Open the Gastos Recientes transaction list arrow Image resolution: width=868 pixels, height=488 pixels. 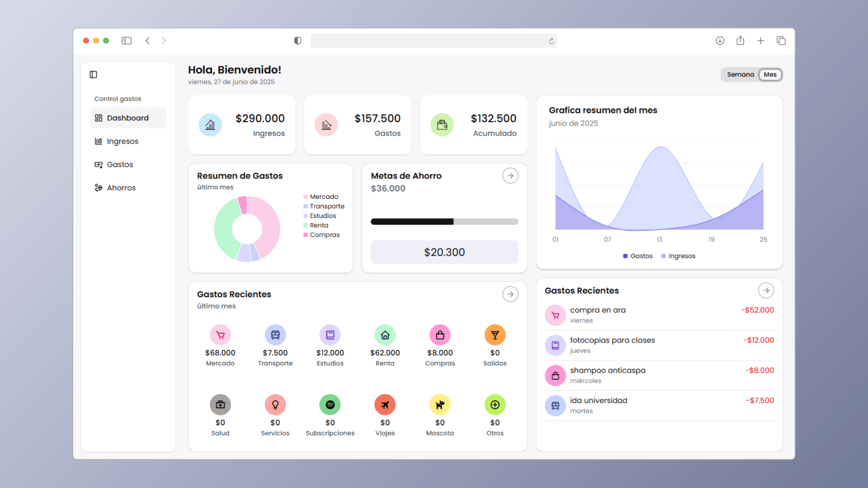766,291
